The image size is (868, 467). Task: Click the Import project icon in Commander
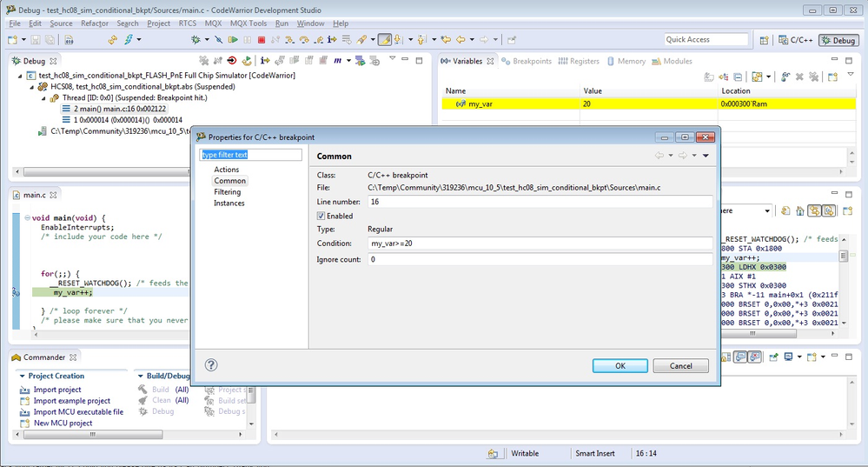coord(25,390)
